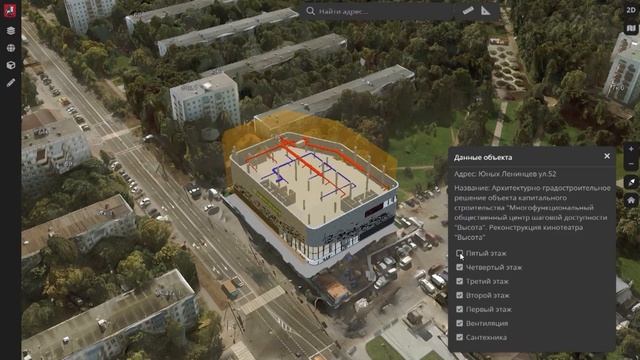Viewport: 640px width, 360px height.
Task: Hide the Вентиляция layer checkbox
Action: click(460, 323)
